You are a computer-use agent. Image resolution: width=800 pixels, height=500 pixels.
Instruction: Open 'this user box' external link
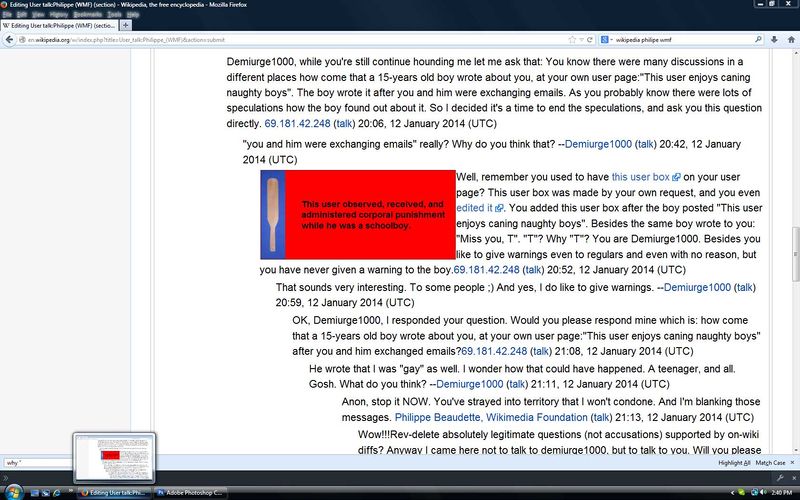646,177
